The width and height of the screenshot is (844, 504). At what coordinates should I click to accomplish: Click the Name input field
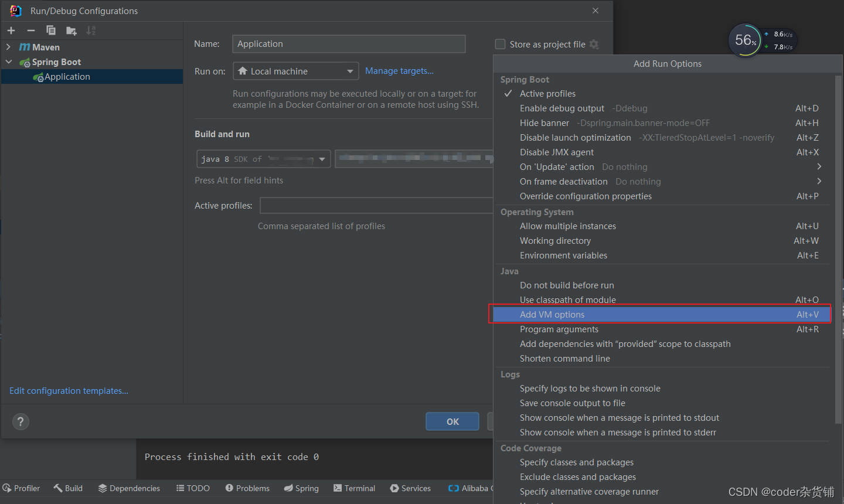tap(349, 44)
